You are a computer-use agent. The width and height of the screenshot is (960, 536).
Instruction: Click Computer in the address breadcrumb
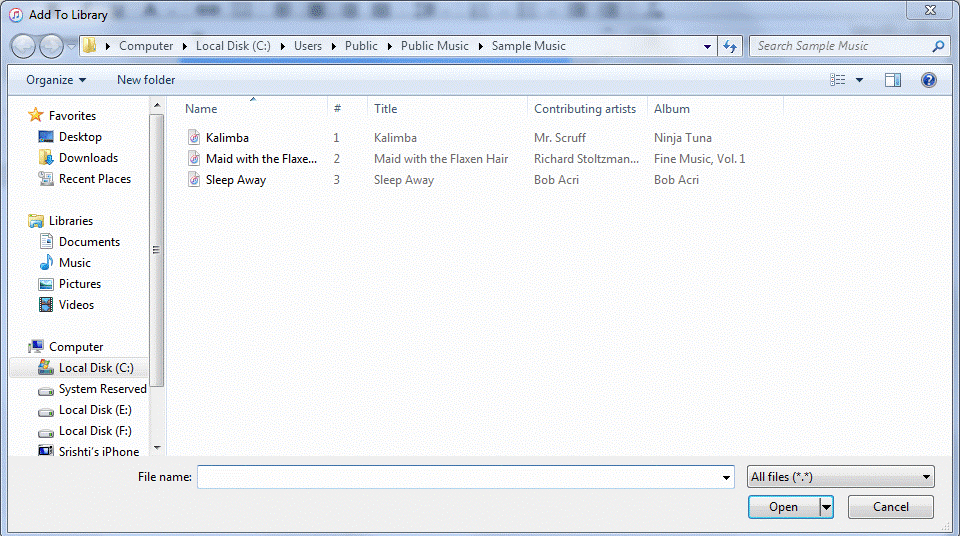pos(146,46)
